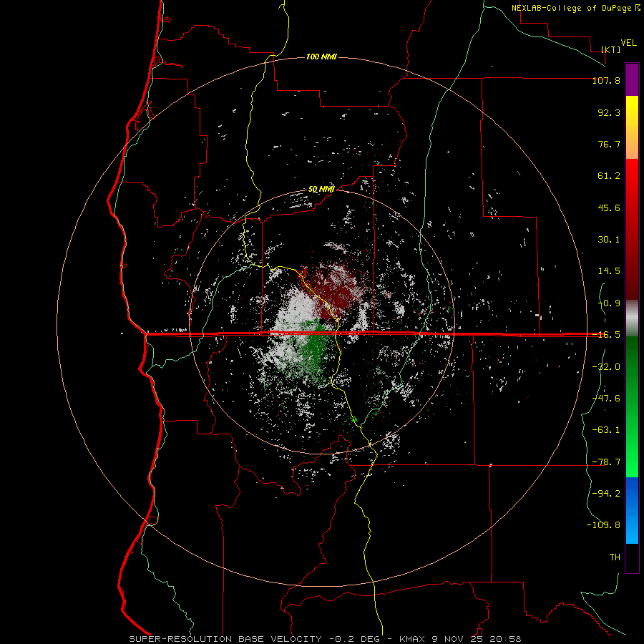Click the -78.7 velocity scale value
Image resolution: width=644 pixels, height=644 pixels.
(x=606, y=462)
